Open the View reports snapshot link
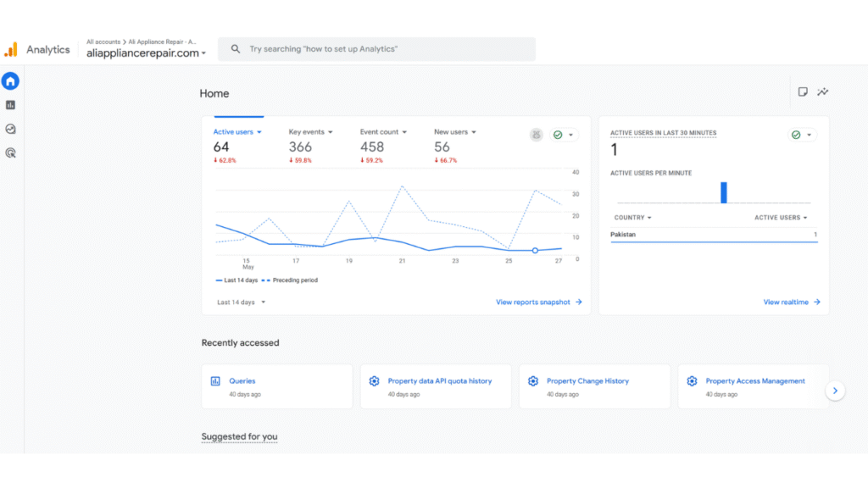 click(538, 302)
